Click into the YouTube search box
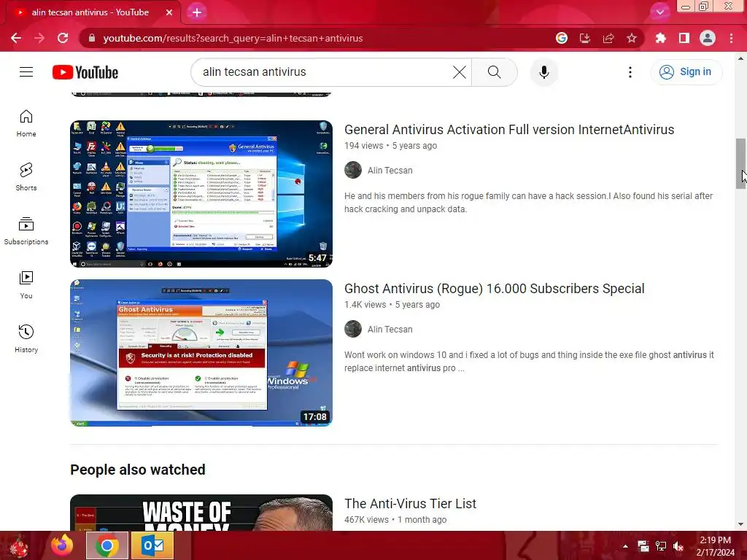 click(x=324, y=72)
